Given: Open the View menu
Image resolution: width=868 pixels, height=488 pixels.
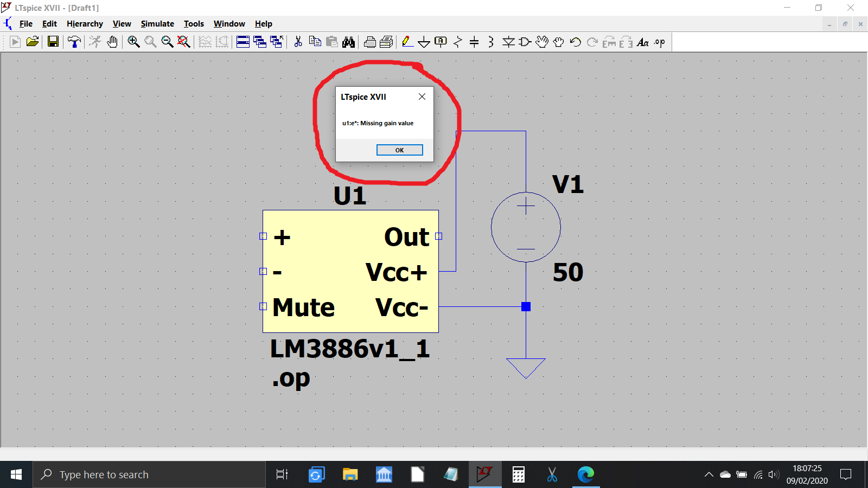Looking at the screenshot, I should click(x=122, y=24).
